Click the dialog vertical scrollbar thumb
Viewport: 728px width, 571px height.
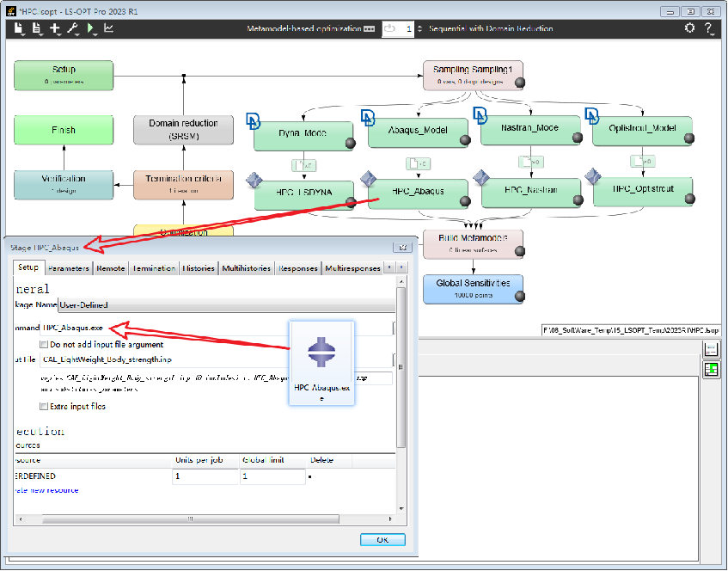[401, 367]
